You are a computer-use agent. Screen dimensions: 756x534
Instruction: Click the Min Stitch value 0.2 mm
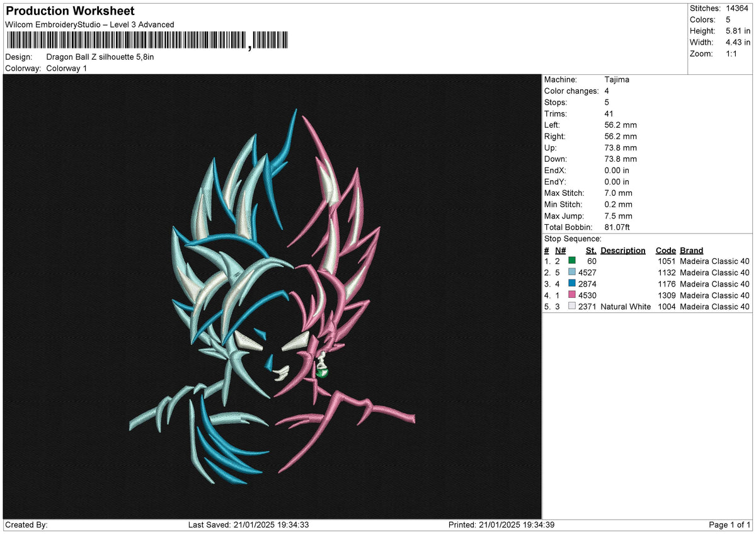pyautogui.click(x=618, y=204)
